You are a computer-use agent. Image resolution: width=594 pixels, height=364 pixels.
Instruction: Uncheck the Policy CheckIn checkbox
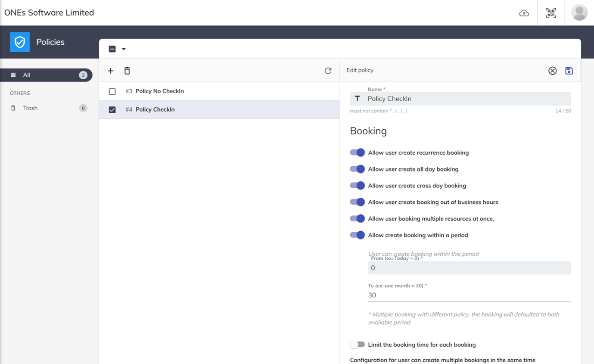pos(112,110)
